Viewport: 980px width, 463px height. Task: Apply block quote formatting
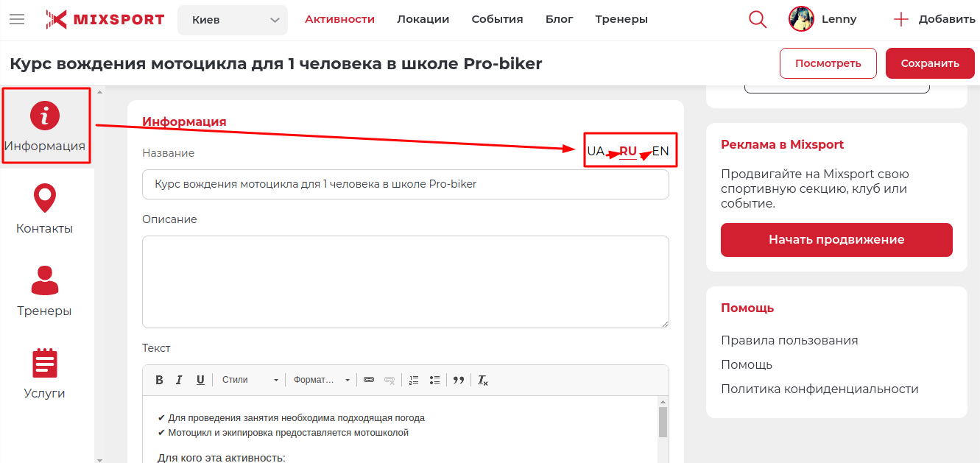click(459, 380)
